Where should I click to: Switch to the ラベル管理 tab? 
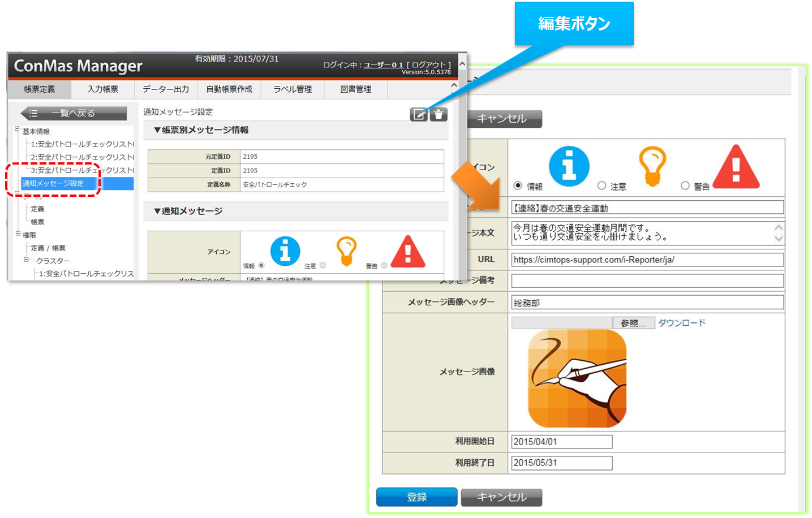(293, 89)
